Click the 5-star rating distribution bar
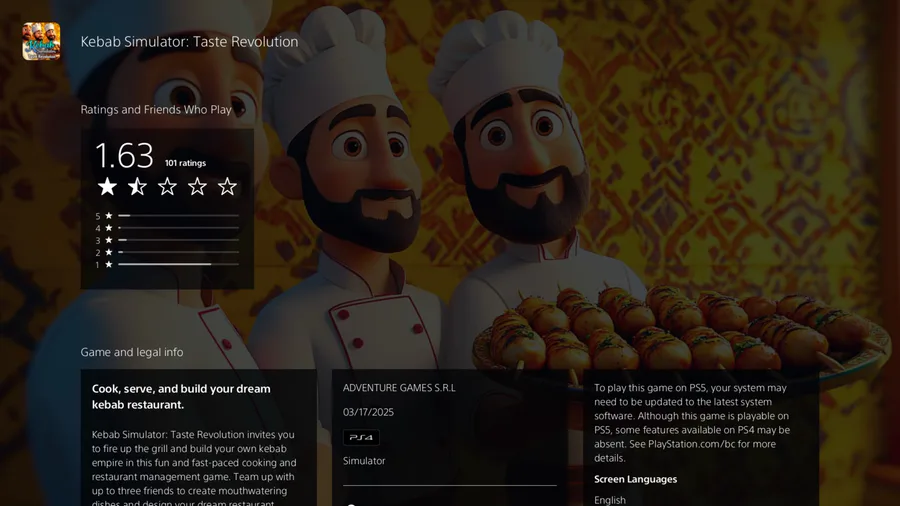 coord(179,216)
